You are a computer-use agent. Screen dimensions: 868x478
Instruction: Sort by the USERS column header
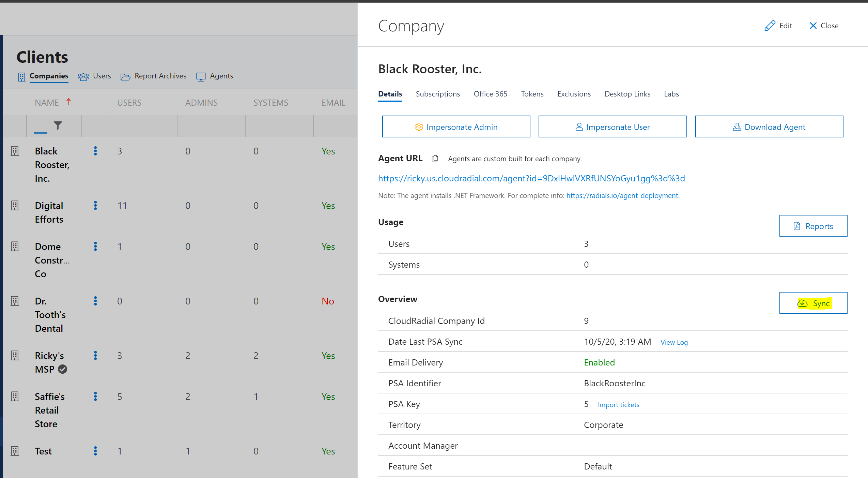tap(129, 103)
